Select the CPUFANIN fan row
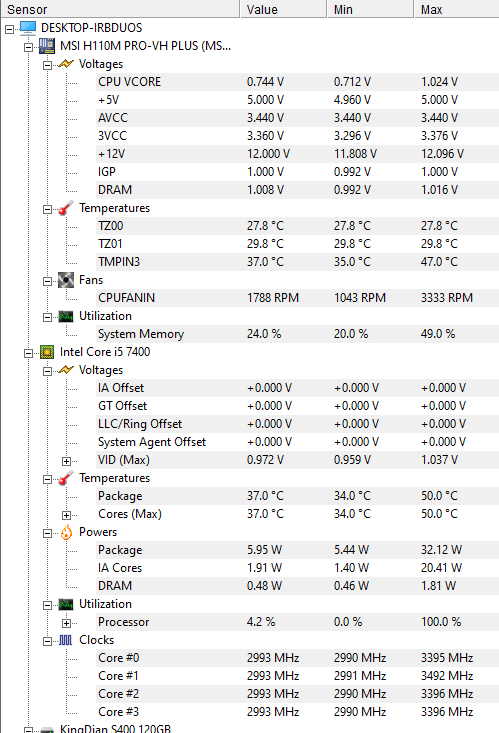Screen dimensions: 499x733 pos(297,298)
